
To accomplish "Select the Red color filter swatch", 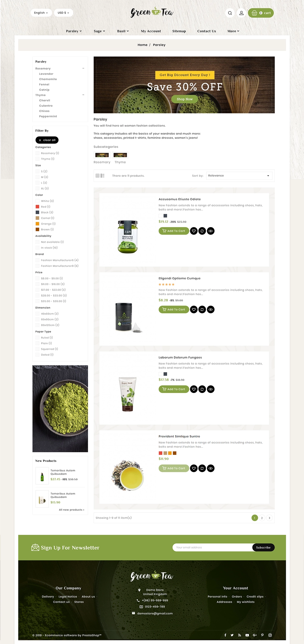I will click(37, 207).
